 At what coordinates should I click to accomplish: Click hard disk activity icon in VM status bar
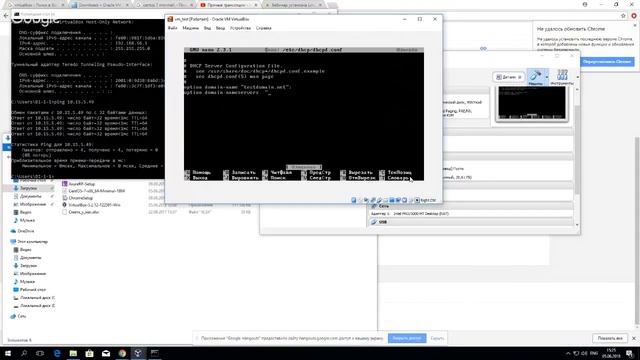(353, 200)
